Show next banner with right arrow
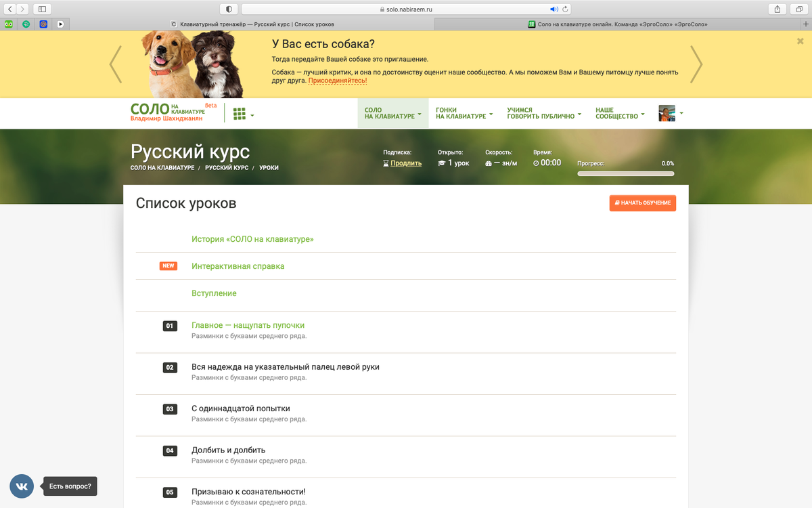This screenshot has height=508, width=812. click(x=696, y=64)
